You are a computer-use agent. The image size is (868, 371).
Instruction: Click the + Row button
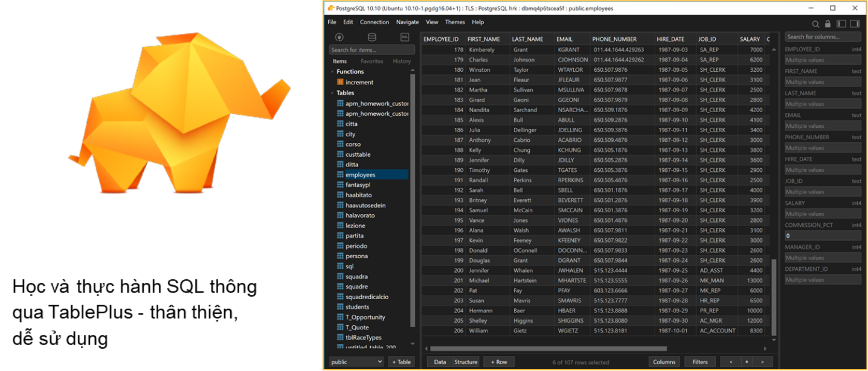498,362
